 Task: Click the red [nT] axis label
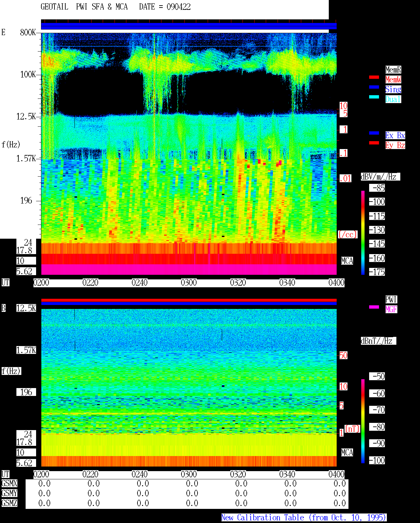tap(352, 429)
